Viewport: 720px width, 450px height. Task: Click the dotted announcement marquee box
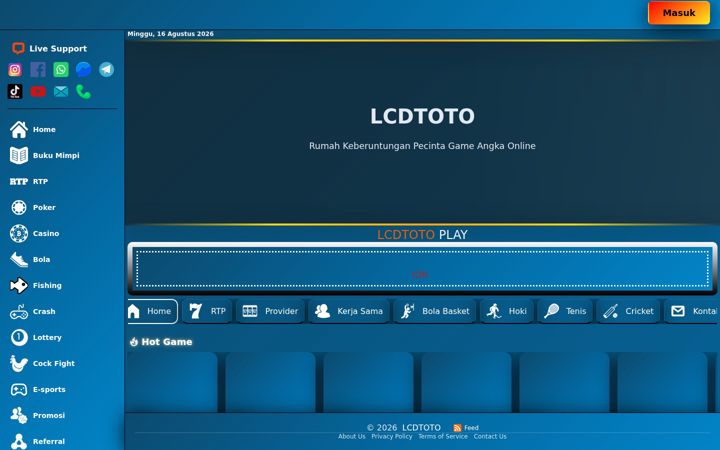[422, 269]
